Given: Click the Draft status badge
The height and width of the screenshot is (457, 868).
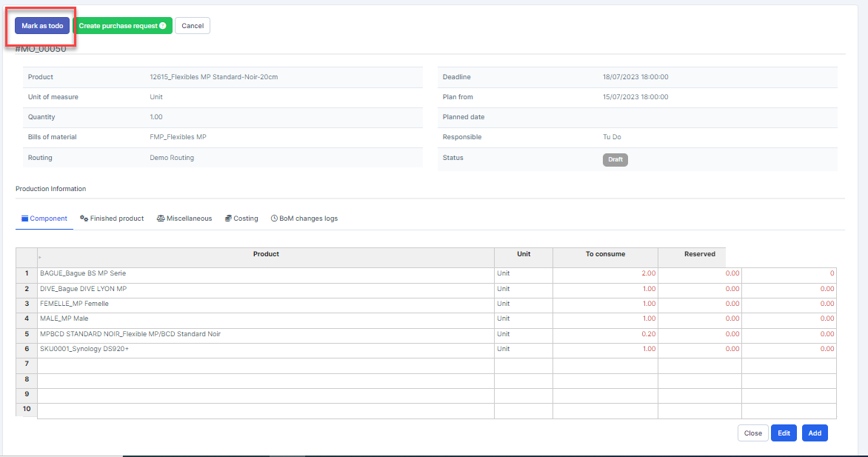Looking at the screenshot, I should pyautogui.click(x=615, y=159).
